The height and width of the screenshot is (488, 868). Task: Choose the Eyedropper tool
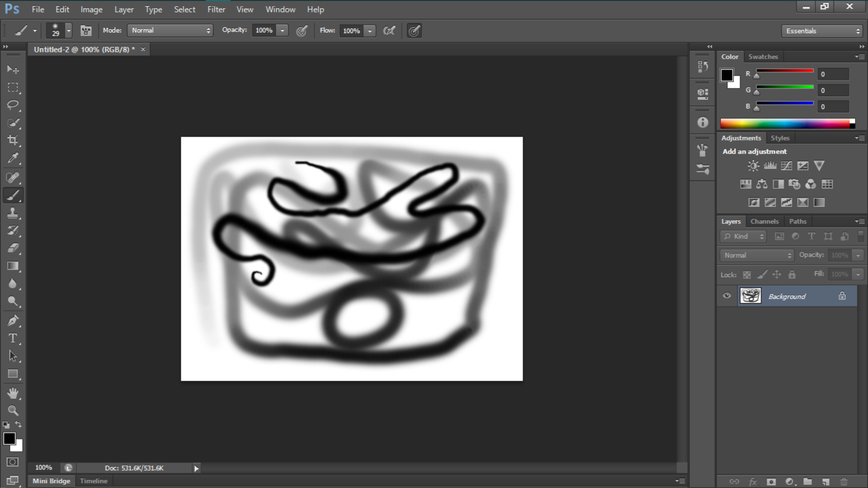pos(13,159)
